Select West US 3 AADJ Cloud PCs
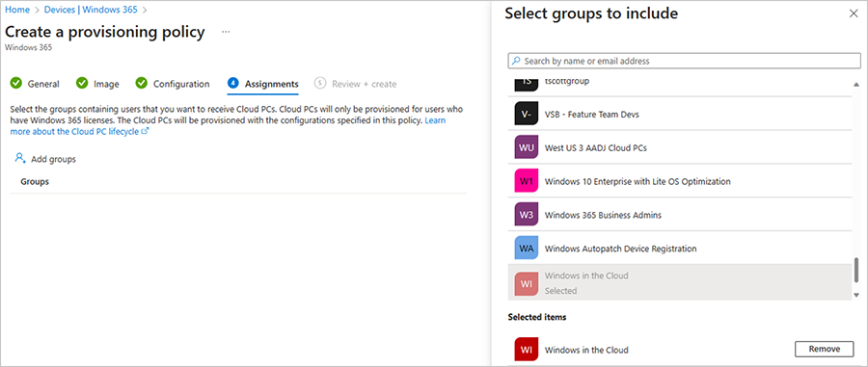The height and width of the screenshot is (367, 868). 680,147
